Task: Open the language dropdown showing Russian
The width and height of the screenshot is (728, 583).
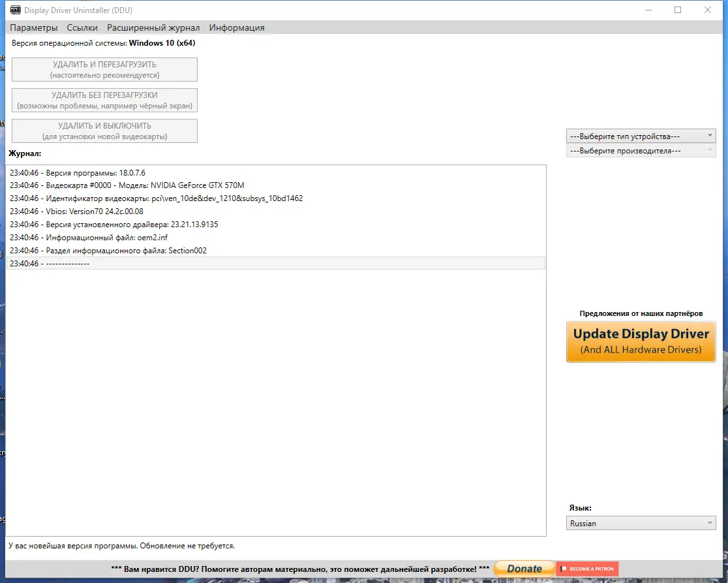Action: tap(641, 522)
